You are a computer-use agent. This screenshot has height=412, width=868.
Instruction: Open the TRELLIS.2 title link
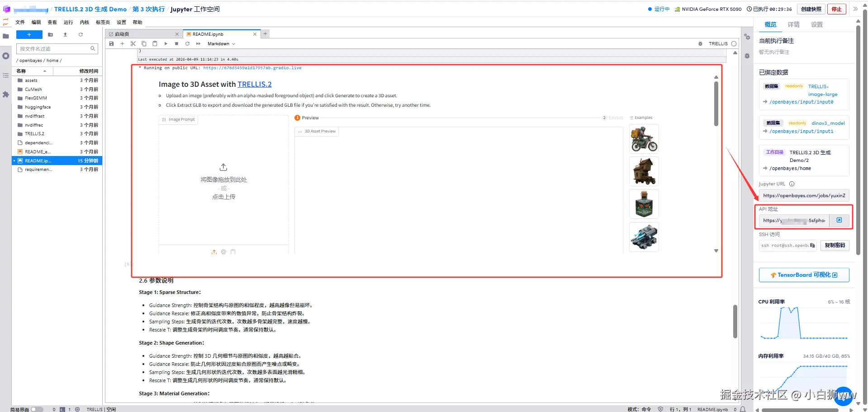pos(255,84)
